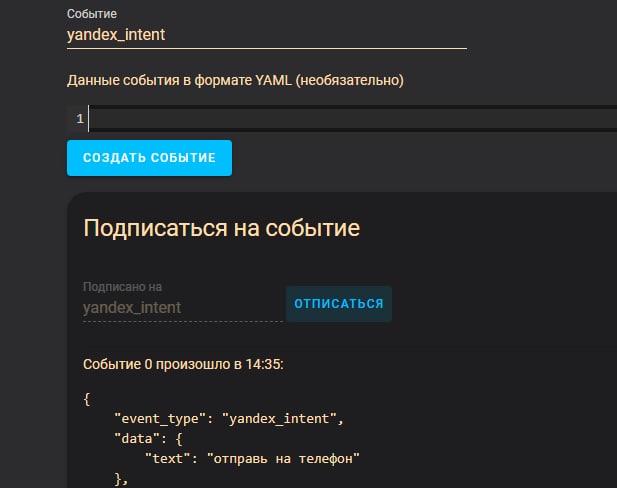Click line number 1 in the YAML gutter

79,120
